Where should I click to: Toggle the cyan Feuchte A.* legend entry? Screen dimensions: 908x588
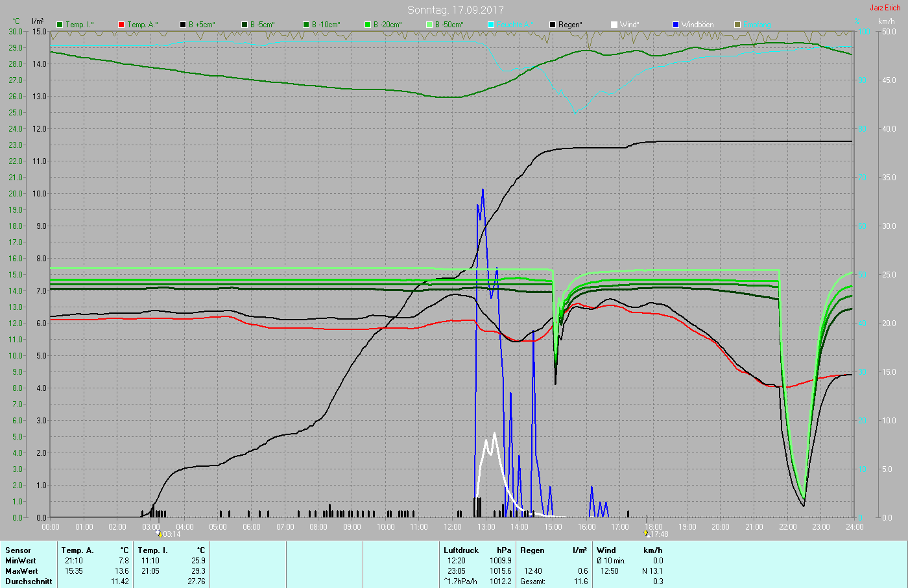click(x=508, y=25)
